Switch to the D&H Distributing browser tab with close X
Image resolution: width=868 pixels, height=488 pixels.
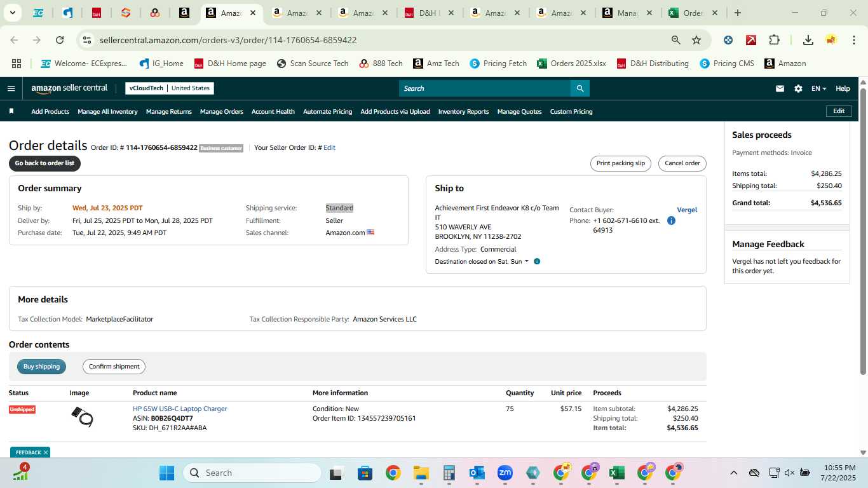[429, 13]
